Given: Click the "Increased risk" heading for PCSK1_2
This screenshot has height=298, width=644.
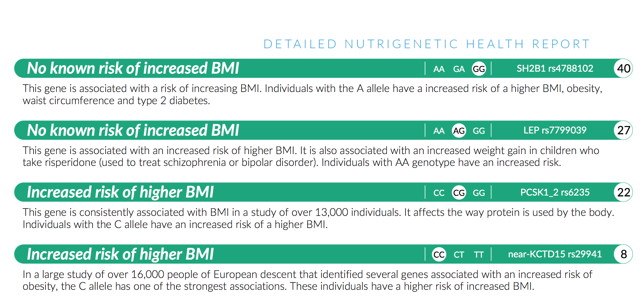Looking at the screenshot, I should (120, 192).
